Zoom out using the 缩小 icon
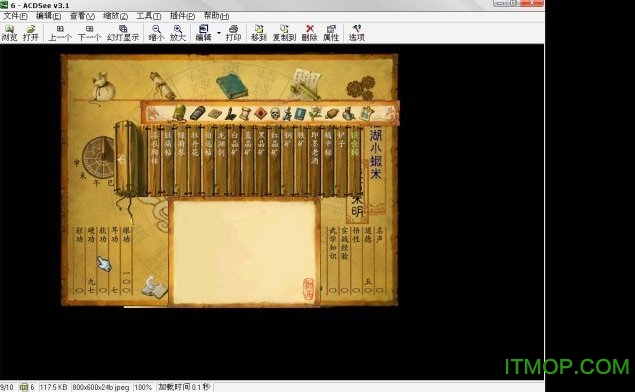The image size is (635, 392). (156, 33)
